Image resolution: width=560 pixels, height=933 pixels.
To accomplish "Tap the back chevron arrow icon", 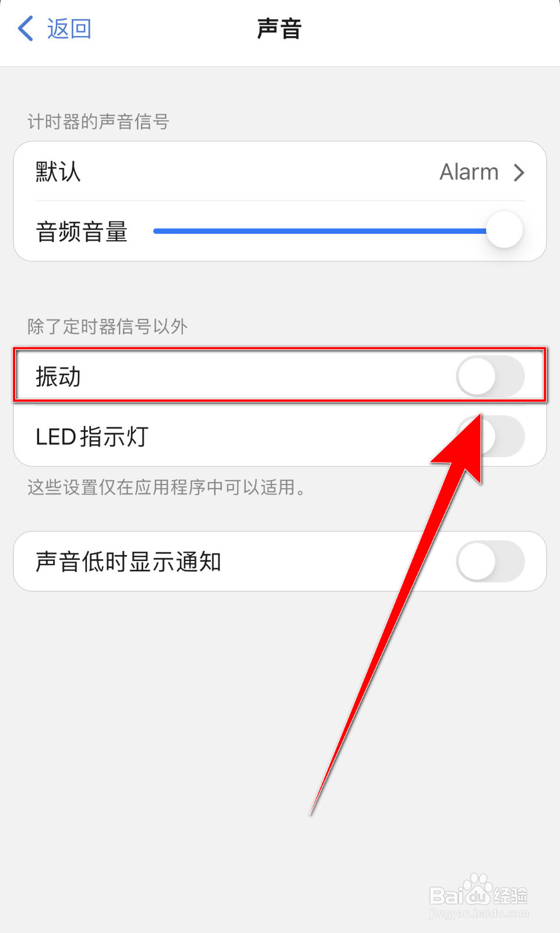I will [x=26, y=29].
